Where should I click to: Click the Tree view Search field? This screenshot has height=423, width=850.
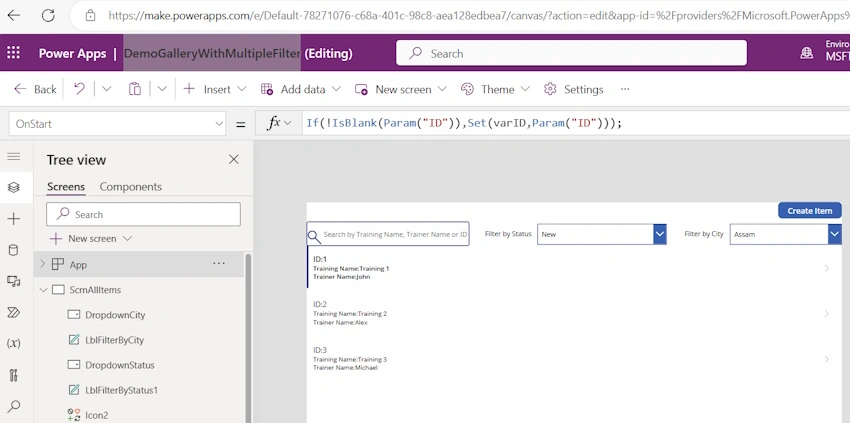[x=143, y=214]
